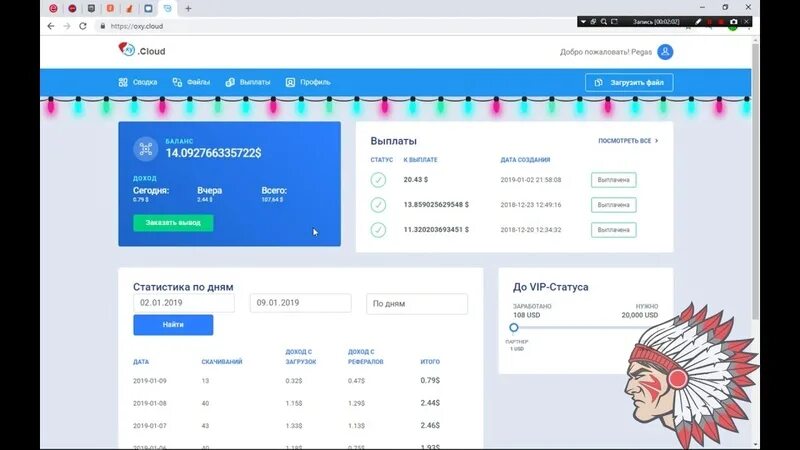800x450 pixels.
Task: Click the browser forward arrow
Action: (x=67, y=26)
